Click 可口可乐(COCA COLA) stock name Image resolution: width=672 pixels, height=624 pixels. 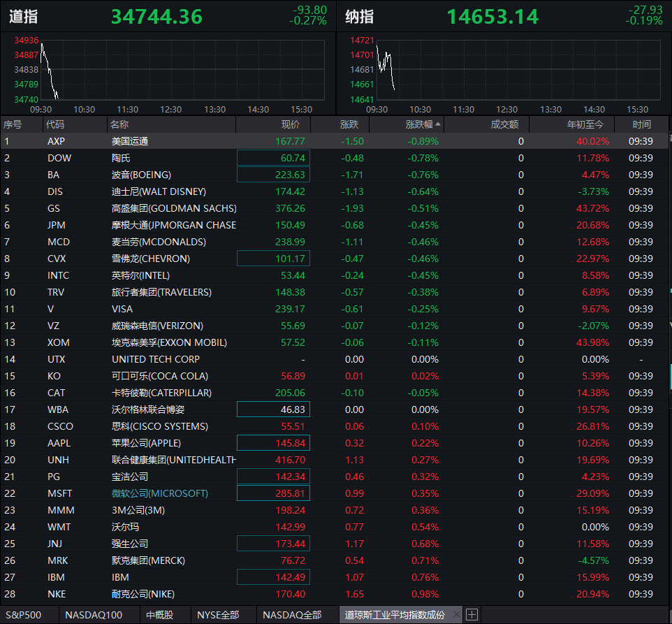point(160,376)
